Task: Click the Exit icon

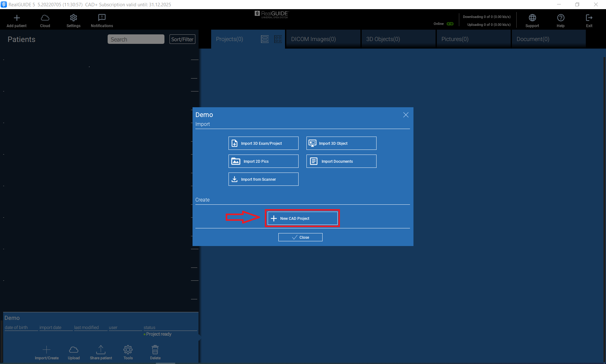Action: pyautogui.click(x=589, y=18)
